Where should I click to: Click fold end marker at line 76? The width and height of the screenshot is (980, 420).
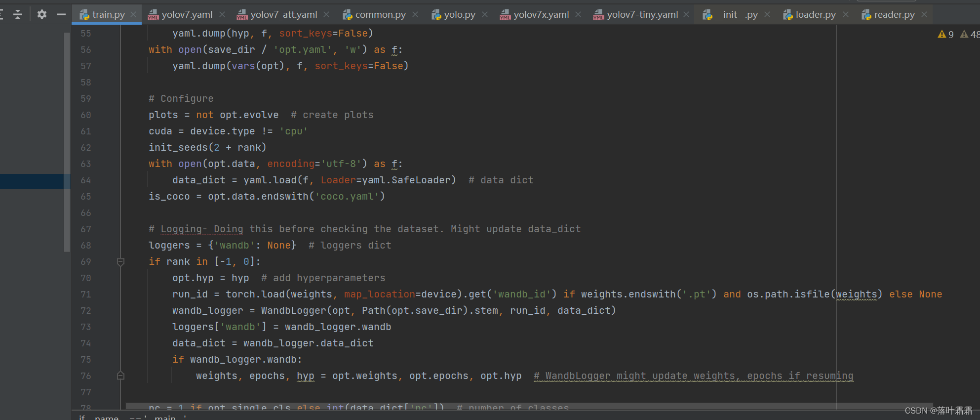tap(120, 376)
